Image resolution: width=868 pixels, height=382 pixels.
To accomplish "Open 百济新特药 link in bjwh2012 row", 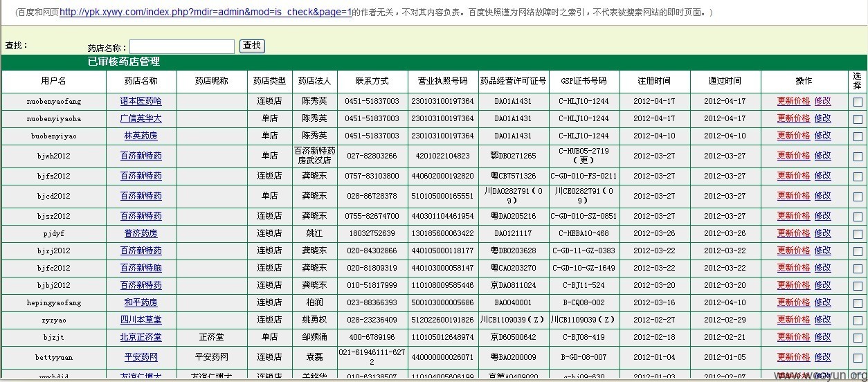I will 141,156.
